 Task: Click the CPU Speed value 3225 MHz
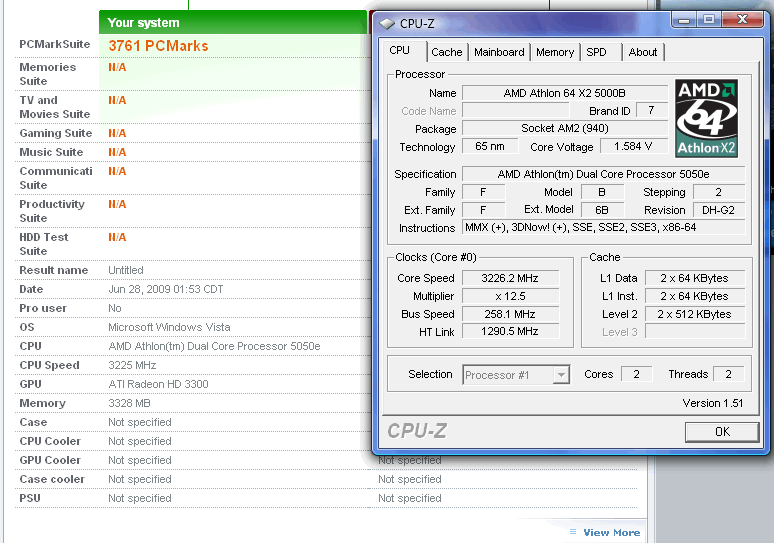[x=132, y=365]
